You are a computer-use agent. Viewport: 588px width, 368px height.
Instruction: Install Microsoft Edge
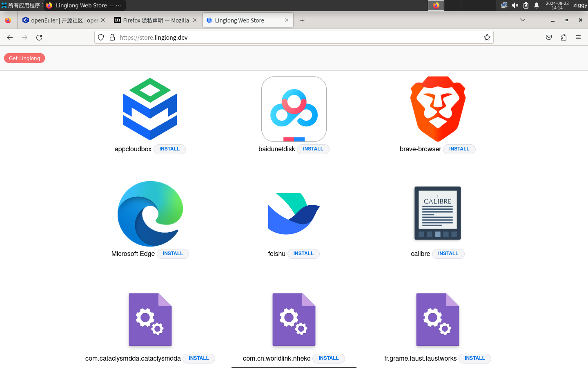[173, 254]
